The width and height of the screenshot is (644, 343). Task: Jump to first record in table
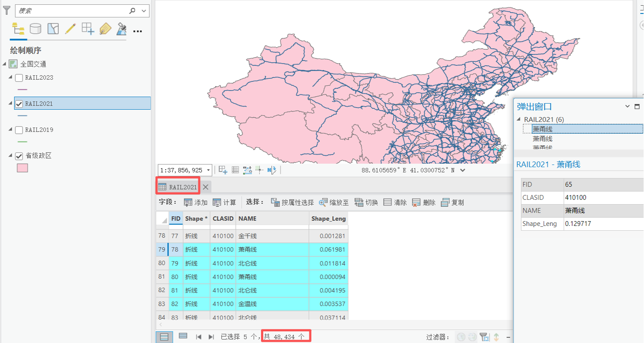(199, 337)
